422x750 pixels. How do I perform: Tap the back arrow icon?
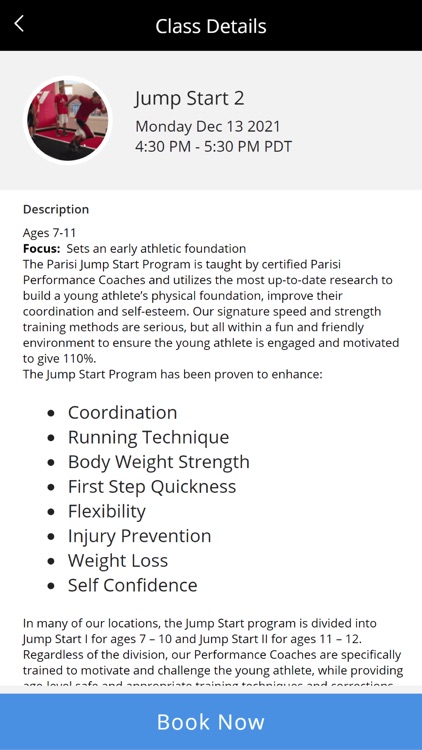click(19, 23)
